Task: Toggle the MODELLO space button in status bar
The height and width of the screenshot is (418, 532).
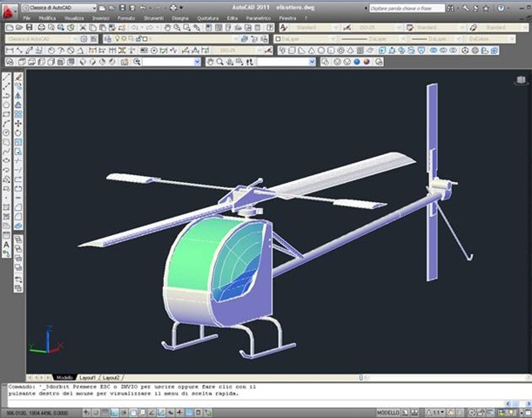Action: point(387,411)
